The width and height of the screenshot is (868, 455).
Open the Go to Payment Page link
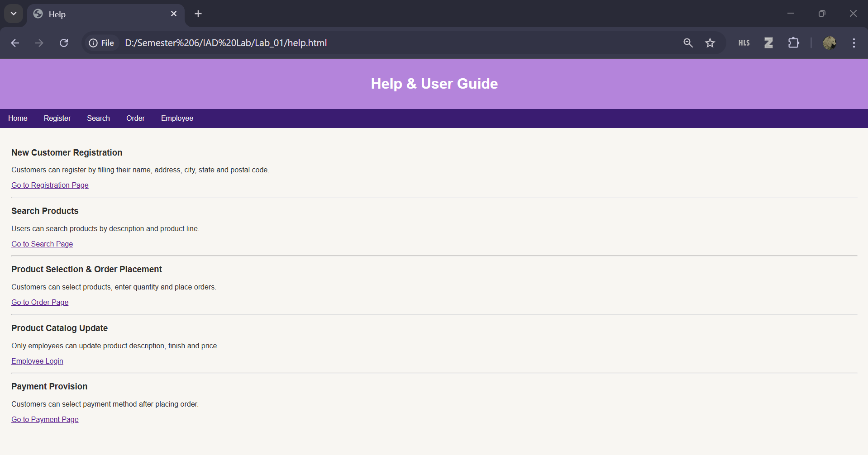44,419
